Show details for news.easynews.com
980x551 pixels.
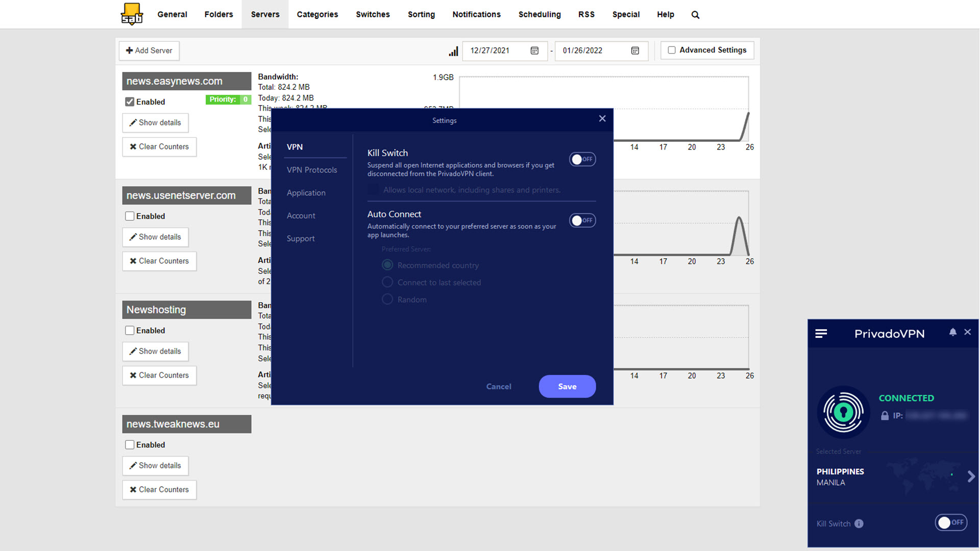coord(155,122)
